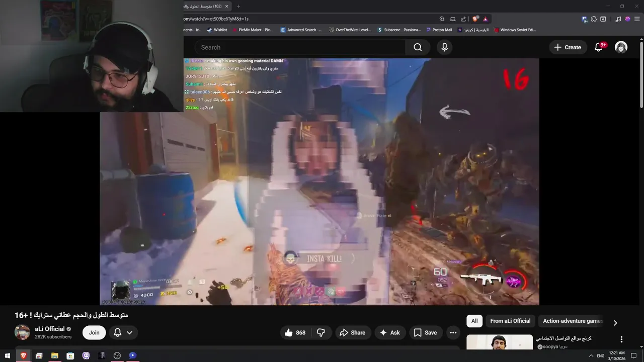Click the Brave Rewards triangle icon
The image size is (644, 362).
point(486,19)
